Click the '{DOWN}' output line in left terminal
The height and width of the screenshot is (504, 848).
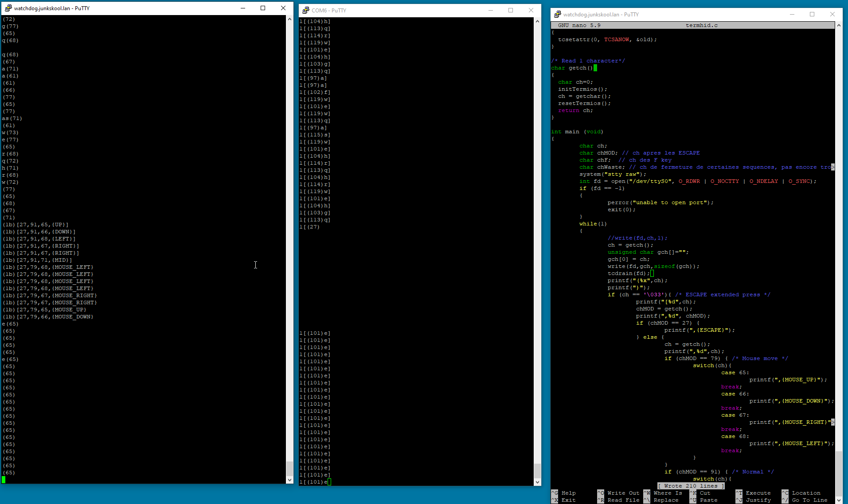[39, 232]
